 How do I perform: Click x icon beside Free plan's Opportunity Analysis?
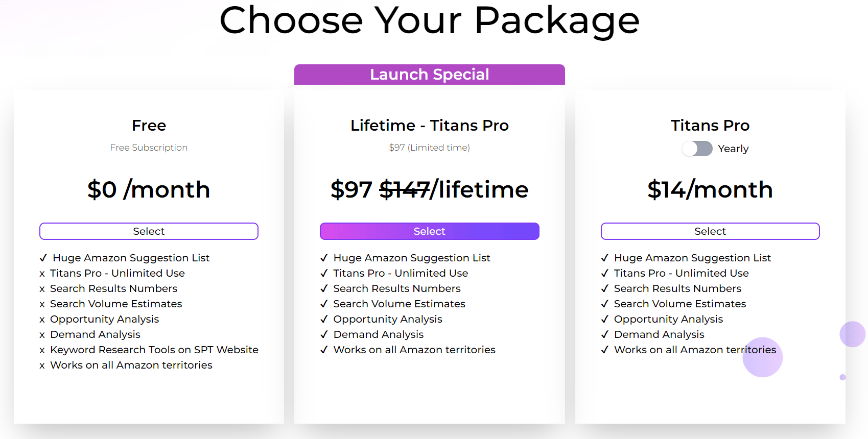(x=42, y=320)
